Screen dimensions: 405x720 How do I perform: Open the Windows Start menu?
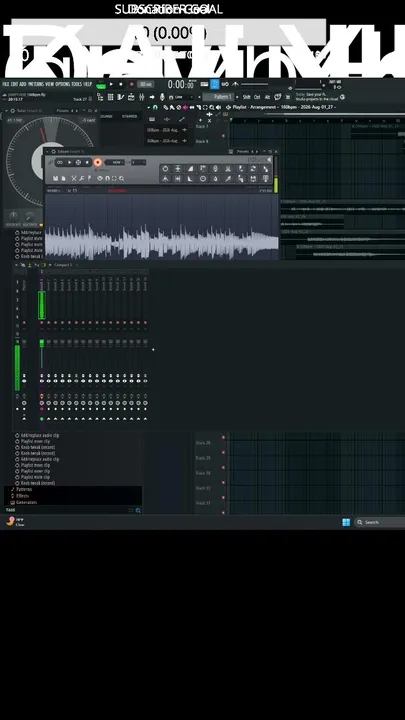(346, 522)
